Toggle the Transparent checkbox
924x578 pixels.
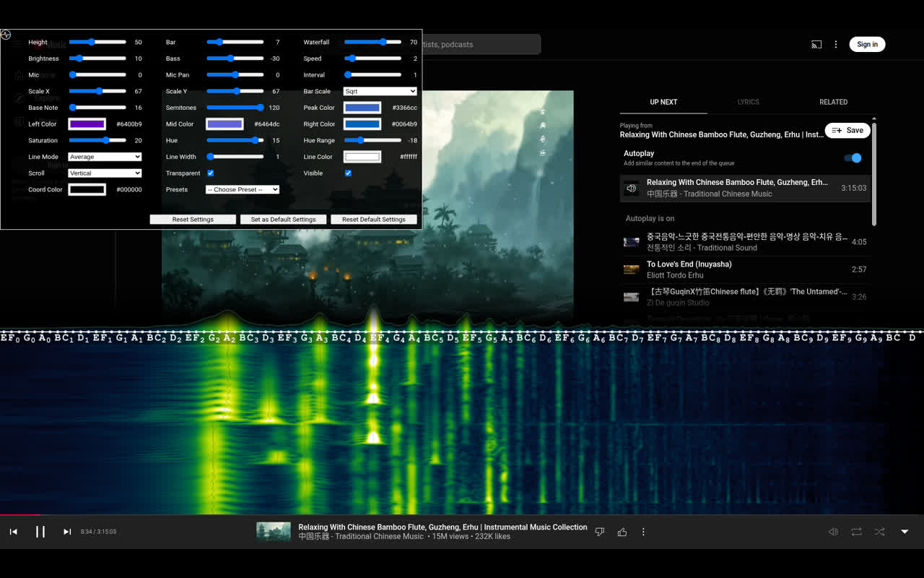[x=210, y=173]
